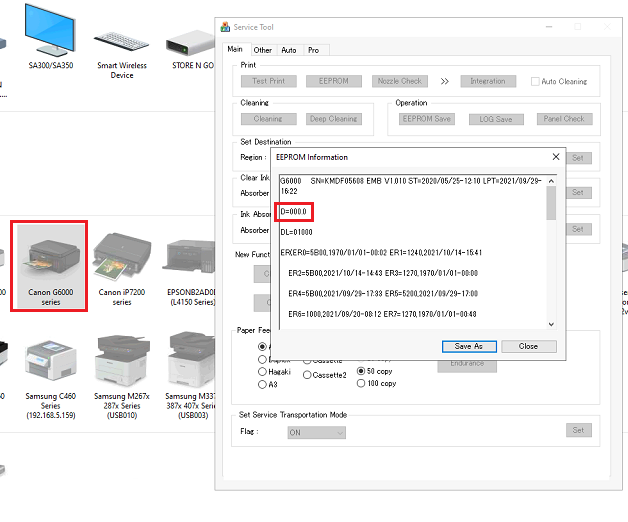Click the Test Print button
Viewport: 628px width, 522px height.
269,81
